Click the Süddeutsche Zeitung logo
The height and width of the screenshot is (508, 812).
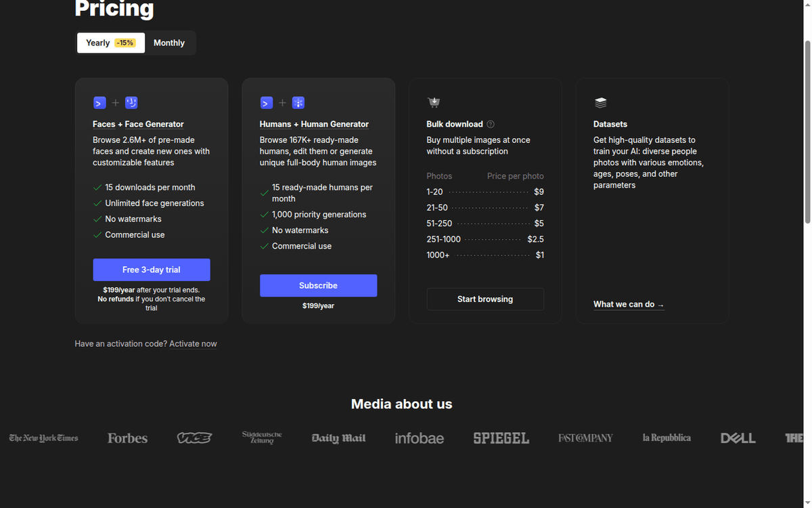click(262, 438)
